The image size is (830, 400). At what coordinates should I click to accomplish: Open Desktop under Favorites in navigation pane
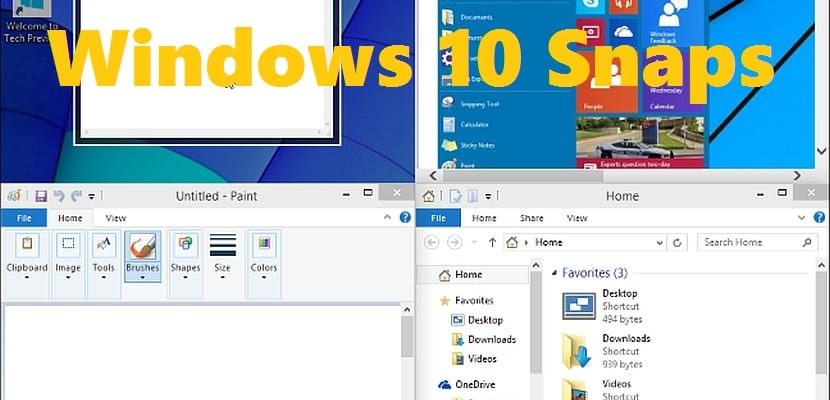476,320
